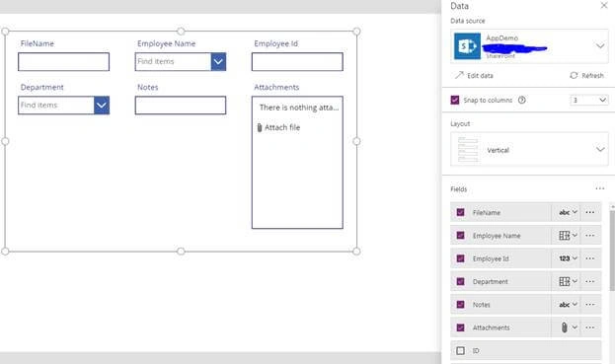This screenshot has height=364, width=615.
Task: Select the Department label on the form
Action: 42,87
